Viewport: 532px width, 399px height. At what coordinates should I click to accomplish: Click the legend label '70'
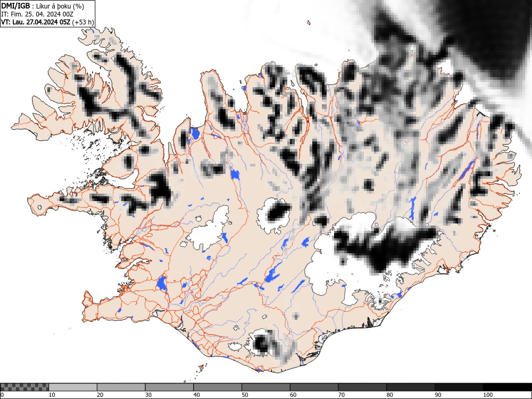[x=341, y=395]
